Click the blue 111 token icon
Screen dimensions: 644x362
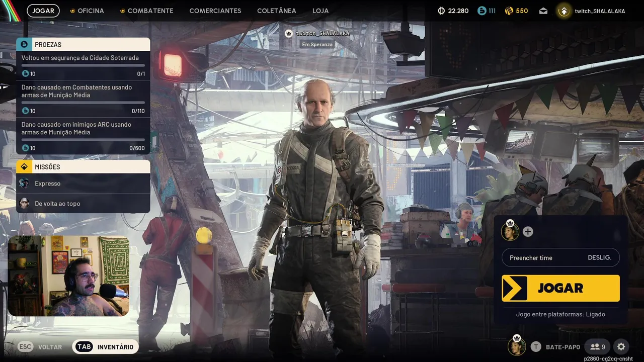tap(482, 11)
